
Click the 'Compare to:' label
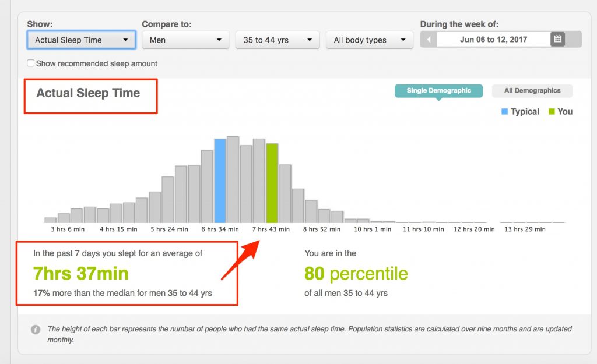pos(167,24)
